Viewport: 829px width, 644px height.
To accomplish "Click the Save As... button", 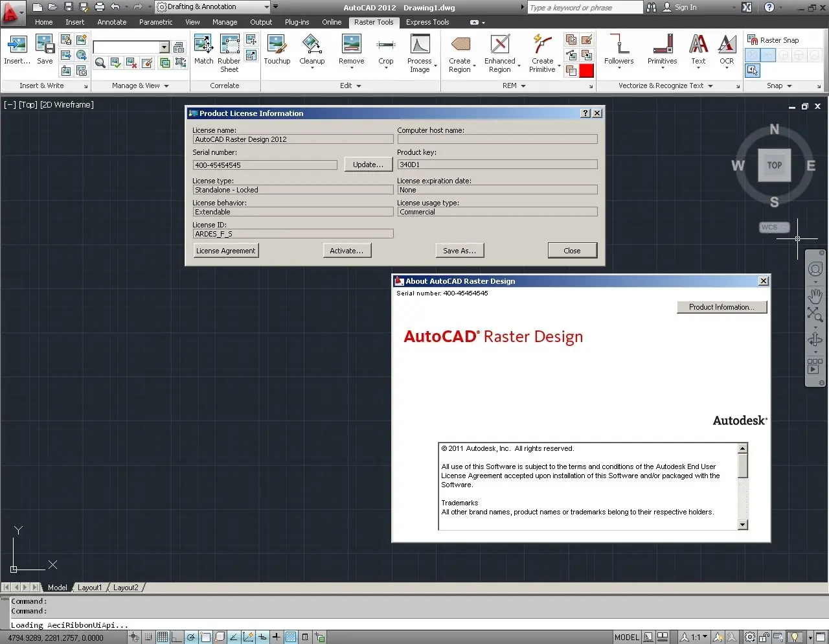I will click(460, 251).
